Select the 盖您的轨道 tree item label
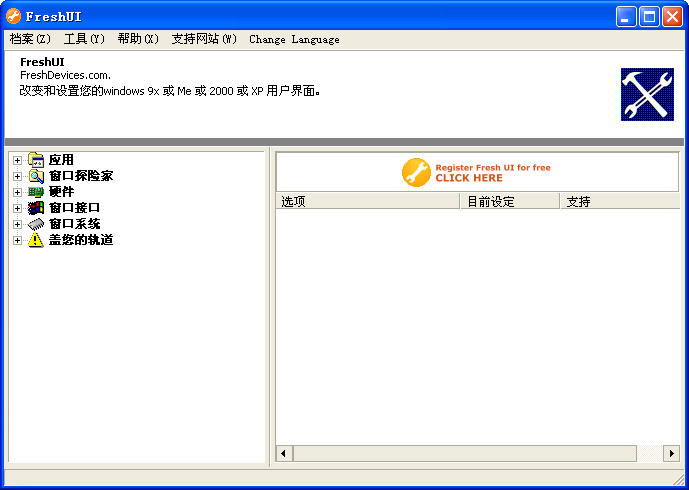Viewport: 689px width, 490px height. pos(81,240)
